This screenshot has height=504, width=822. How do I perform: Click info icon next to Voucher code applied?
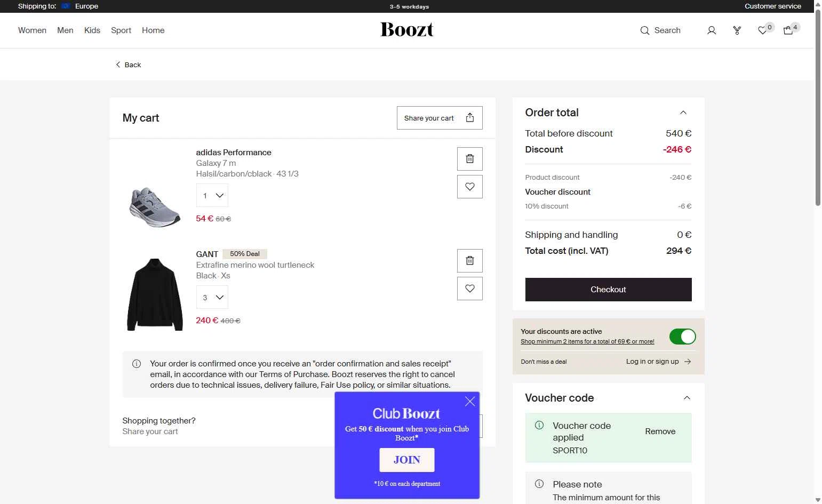(x=539, y=425)
